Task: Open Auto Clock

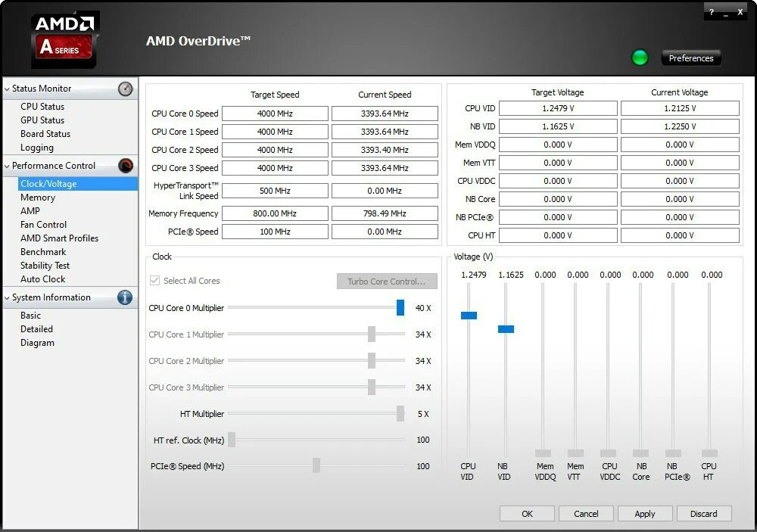Action: point(42,279)
